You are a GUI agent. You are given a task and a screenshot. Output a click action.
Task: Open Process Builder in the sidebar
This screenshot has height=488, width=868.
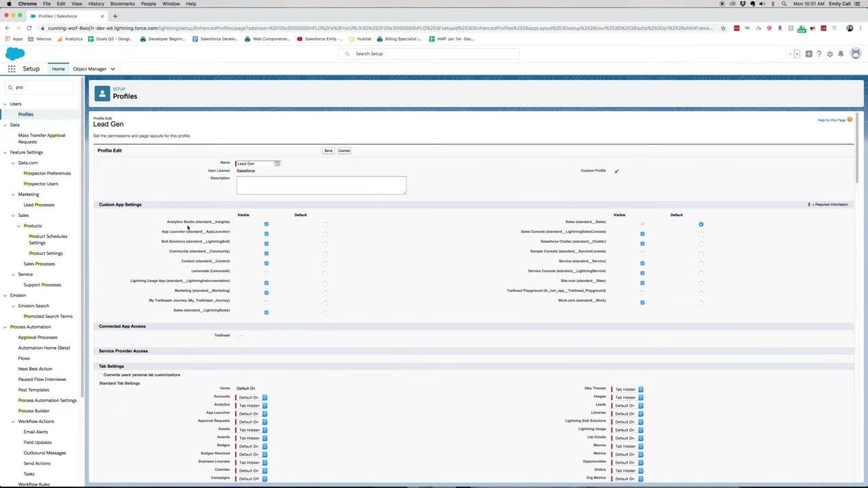coord(34,411)
